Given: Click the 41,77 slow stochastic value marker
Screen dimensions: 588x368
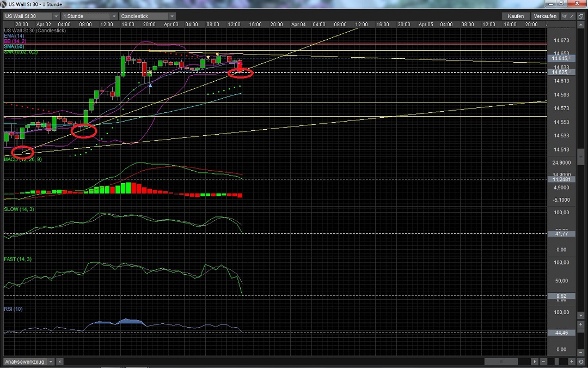Looking at the screenshot, I should (561, 233).
